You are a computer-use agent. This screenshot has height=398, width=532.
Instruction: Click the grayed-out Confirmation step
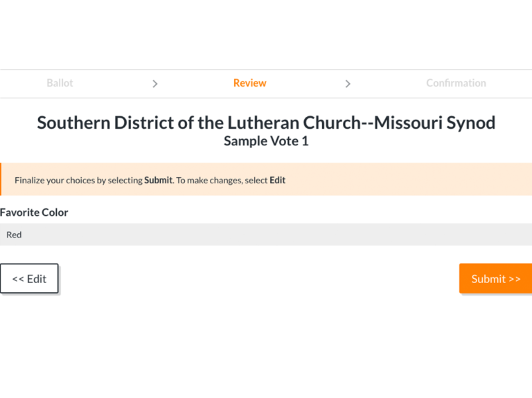point(456,83)
